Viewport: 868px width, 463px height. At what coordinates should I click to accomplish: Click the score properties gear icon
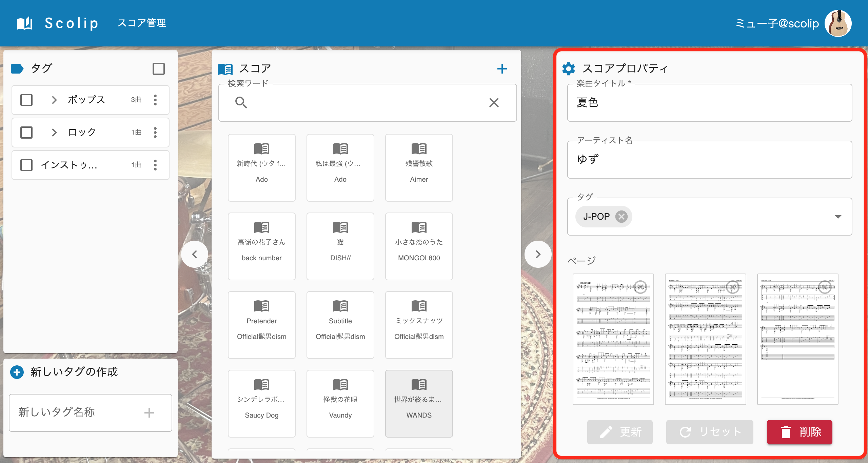pos(569,68)
